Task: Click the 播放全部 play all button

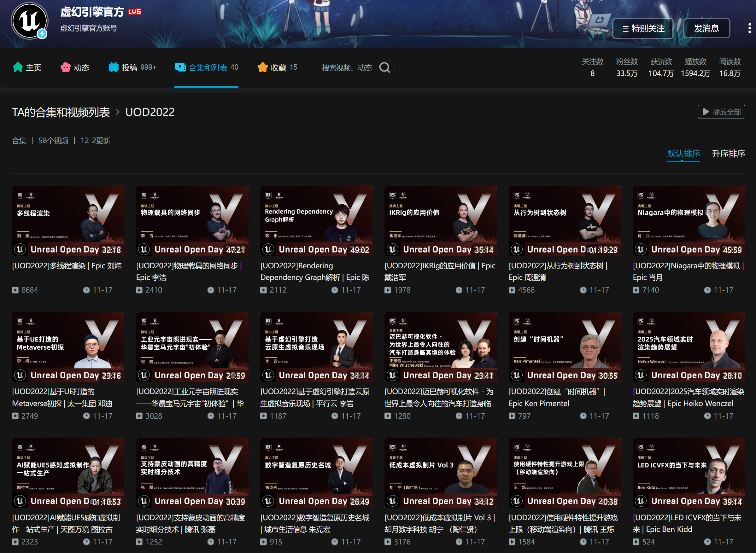Action: (721, 112)
